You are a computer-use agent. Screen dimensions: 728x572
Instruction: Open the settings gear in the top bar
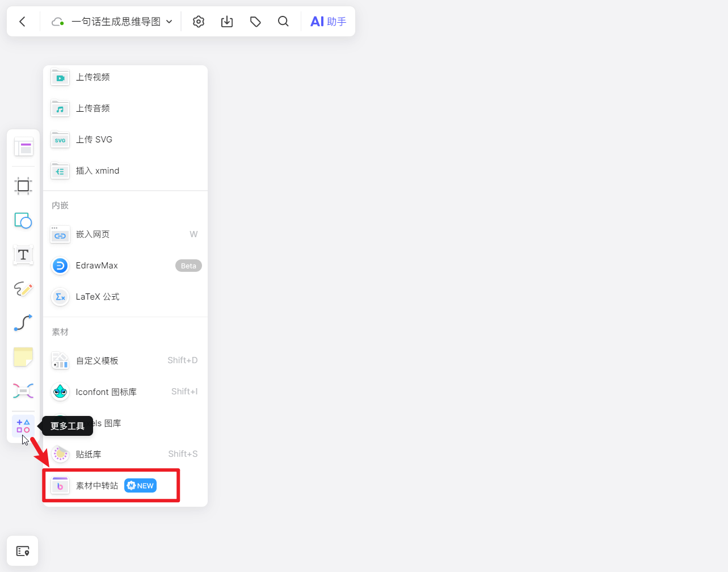(198, 21)
